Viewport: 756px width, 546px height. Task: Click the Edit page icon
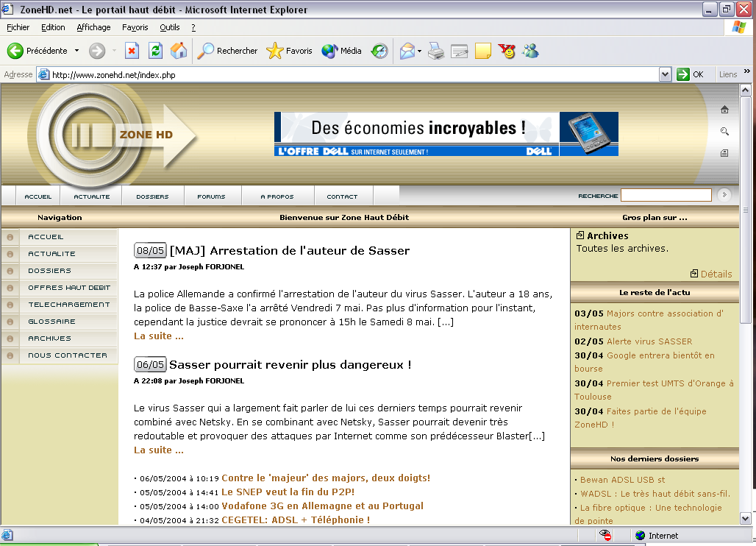(459, 51)
